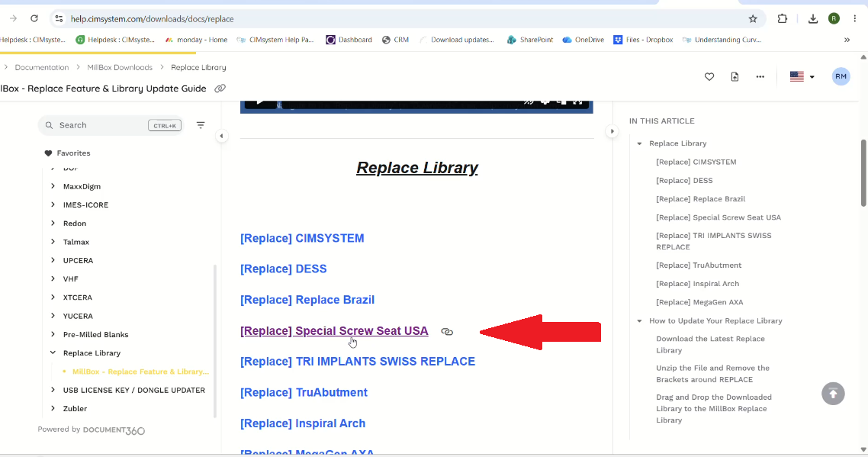
Task: Open the [Replace] Inspiral Arch link
Action: (x=303, y=423)
